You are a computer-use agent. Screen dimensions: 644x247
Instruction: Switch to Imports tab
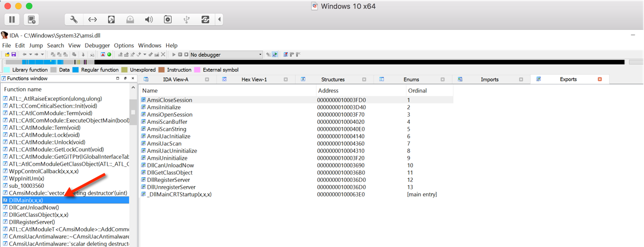(490, 79)
